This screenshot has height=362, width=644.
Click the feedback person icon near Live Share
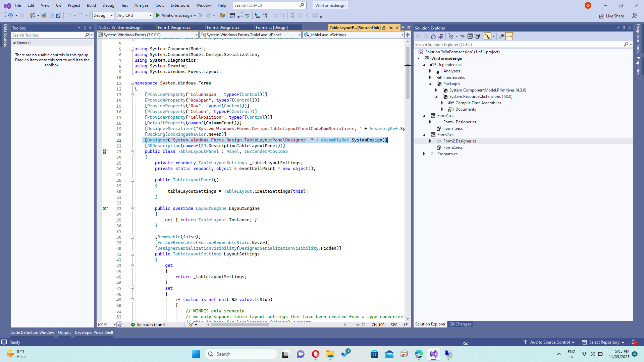(x=635, y=16)
